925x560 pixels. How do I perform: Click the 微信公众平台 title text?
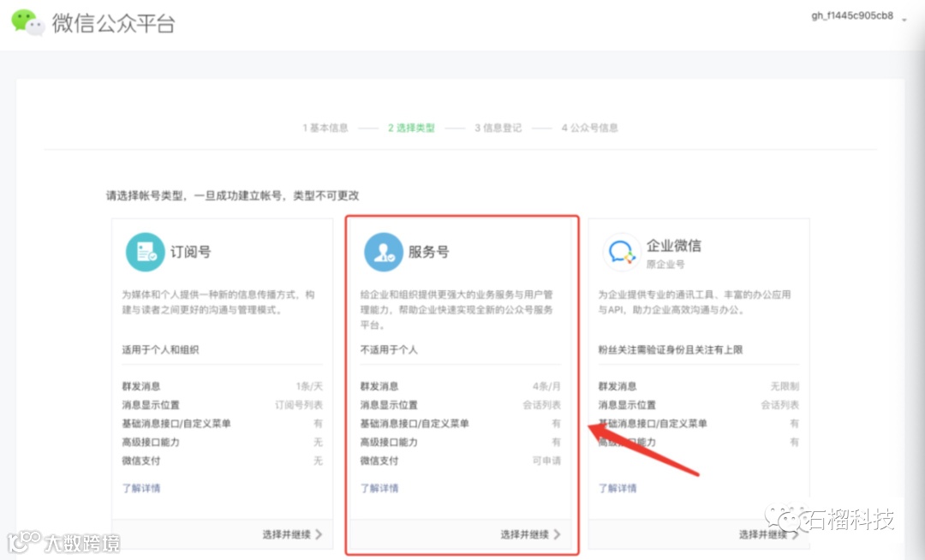pyautogui.click(x=113, y=24)
